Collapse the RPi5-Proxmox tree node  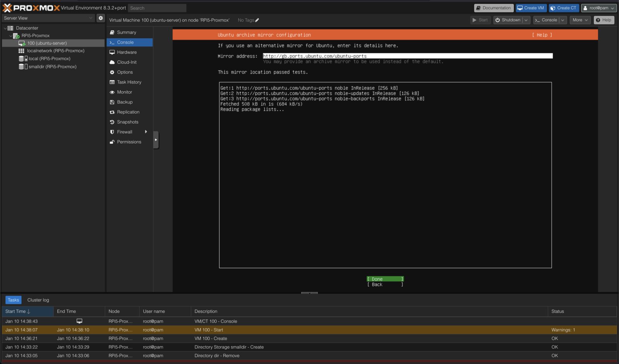(x=10, y=36)
